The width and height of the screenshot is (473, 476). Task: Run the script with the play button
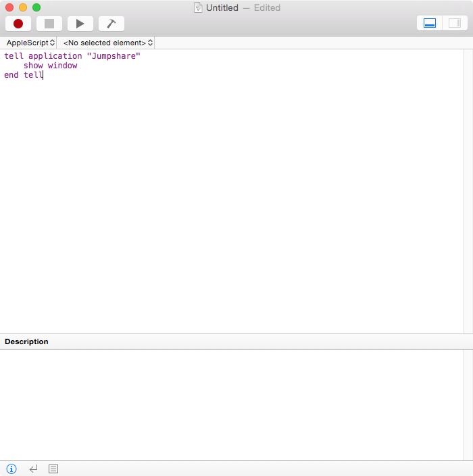coord(80,24)
